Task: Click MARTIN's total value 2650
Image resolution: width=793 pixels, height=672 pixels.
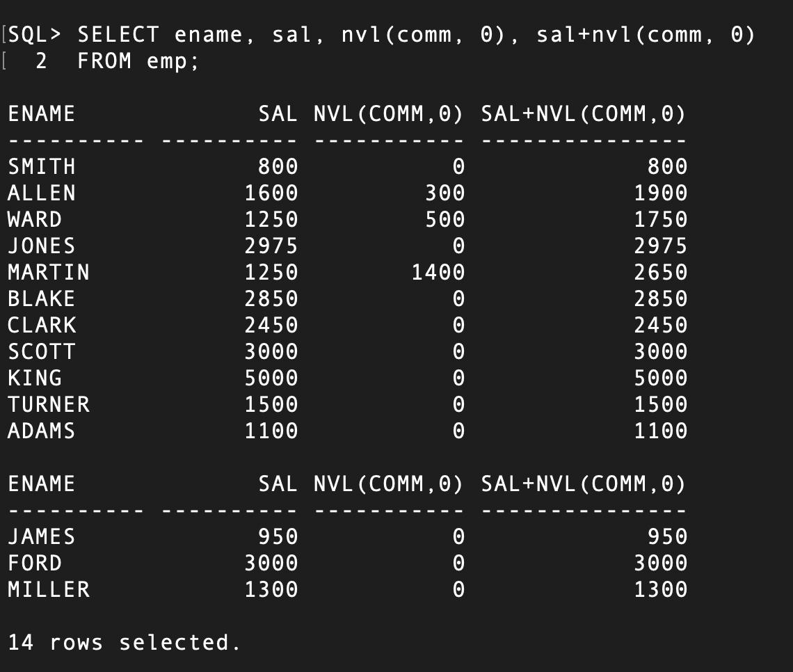Action: [x=661, y=272]
